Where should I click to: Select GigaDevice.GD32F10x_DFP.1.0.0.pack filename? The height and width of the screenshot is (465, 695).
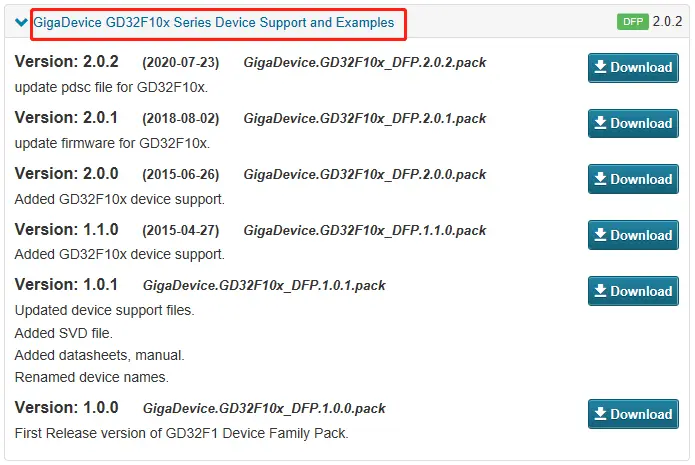264,409
